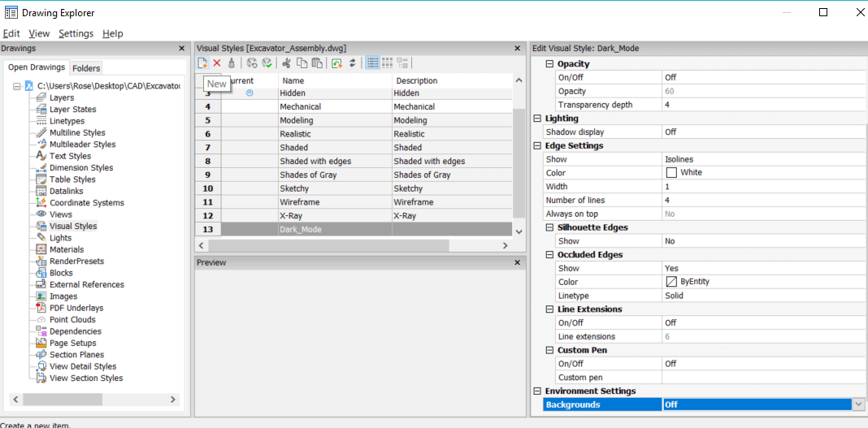Collapse the Edge Settings group
Image resolution: width=868 pixels, height=428 pixels.
(x=537, y=145)
